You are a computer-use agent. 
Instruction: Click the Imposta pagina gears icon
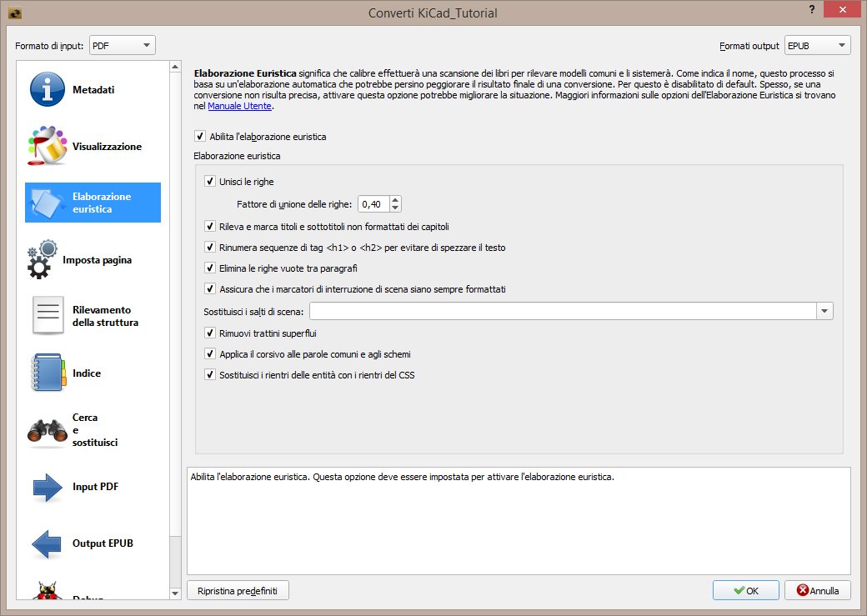click(x=43, y=259)
